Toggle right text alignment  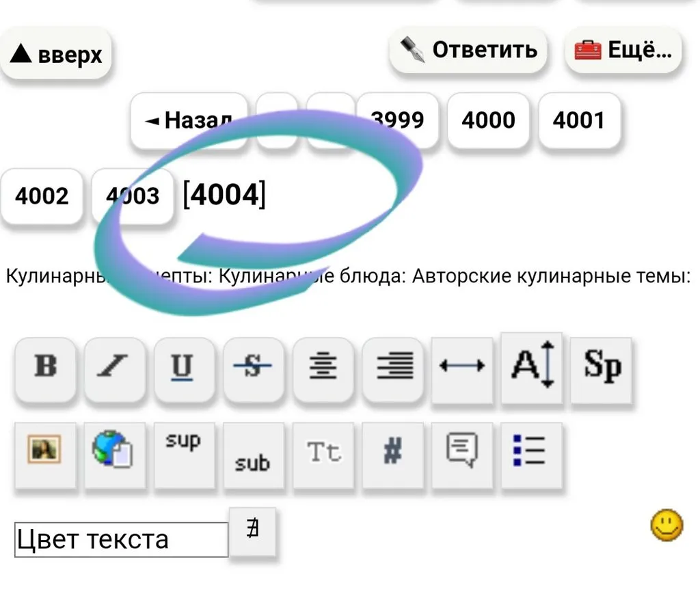(x=392, y=368)
